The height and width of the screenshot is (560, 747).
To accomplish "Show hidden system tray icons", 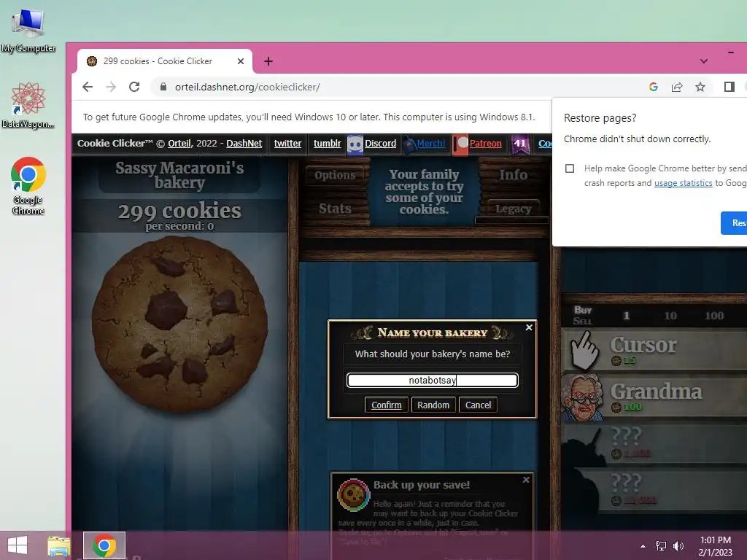I will pos(643,546).
